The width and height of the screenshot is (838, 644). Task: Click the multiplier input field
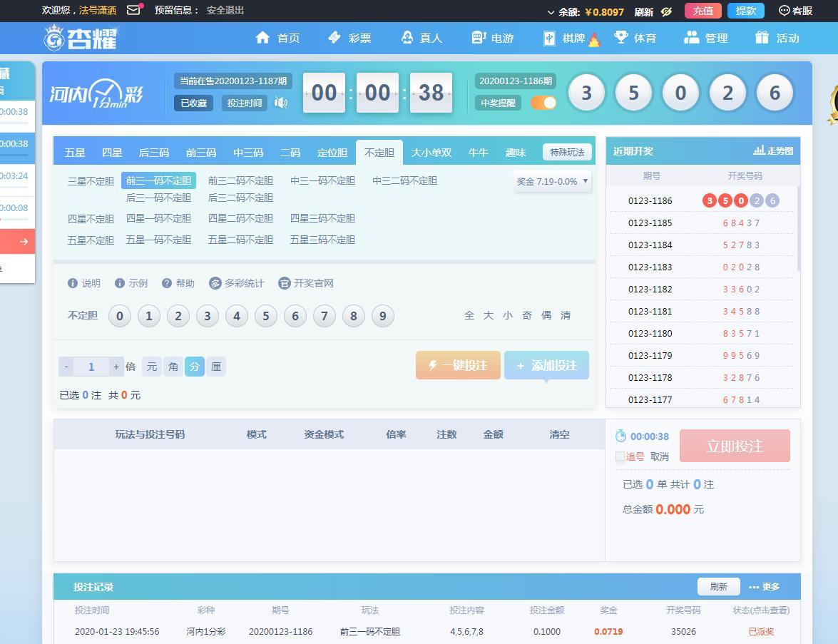click(91, 367)
